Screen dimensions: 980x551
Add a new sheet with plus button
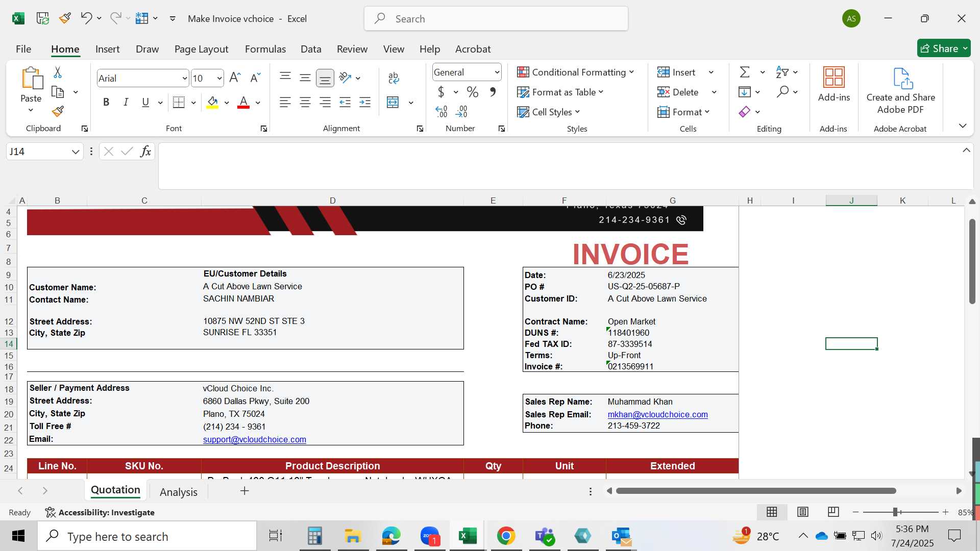244,491
